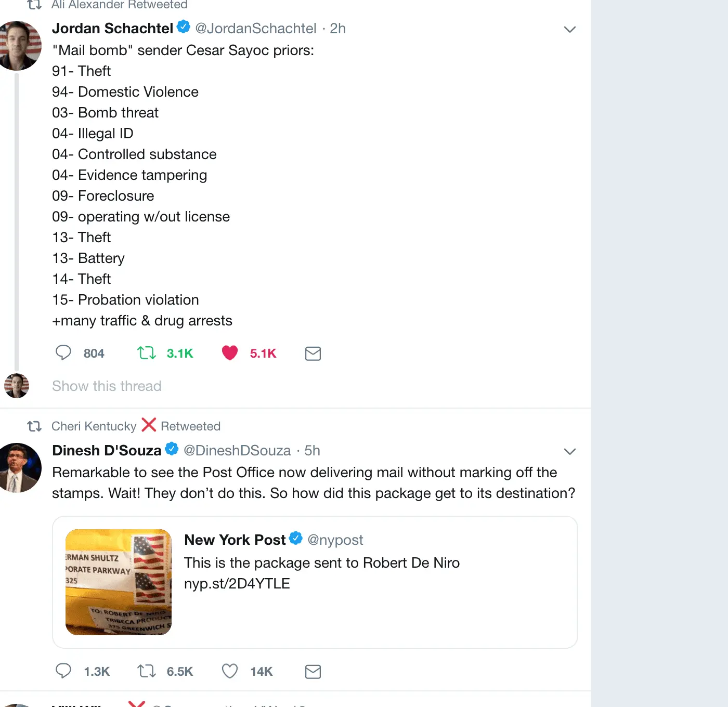Reply to Dinesh D'Souza's tweet
This screenshot has height=707, width=728.
[x=63, y=671]
